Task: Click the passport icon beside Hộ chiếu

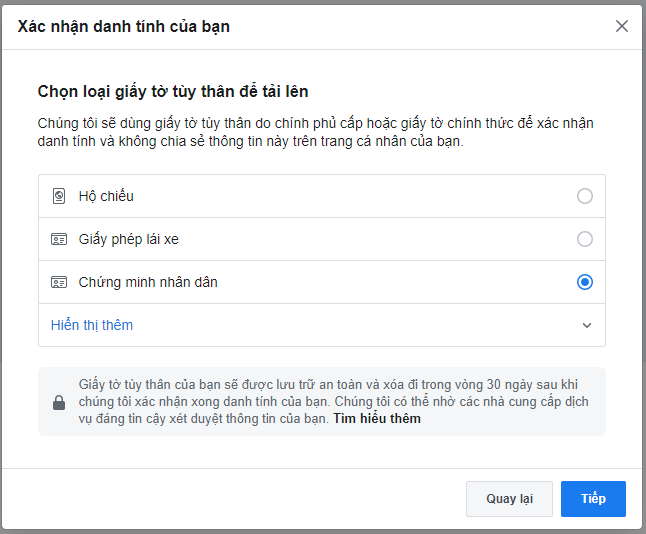Action: [59, 196]
